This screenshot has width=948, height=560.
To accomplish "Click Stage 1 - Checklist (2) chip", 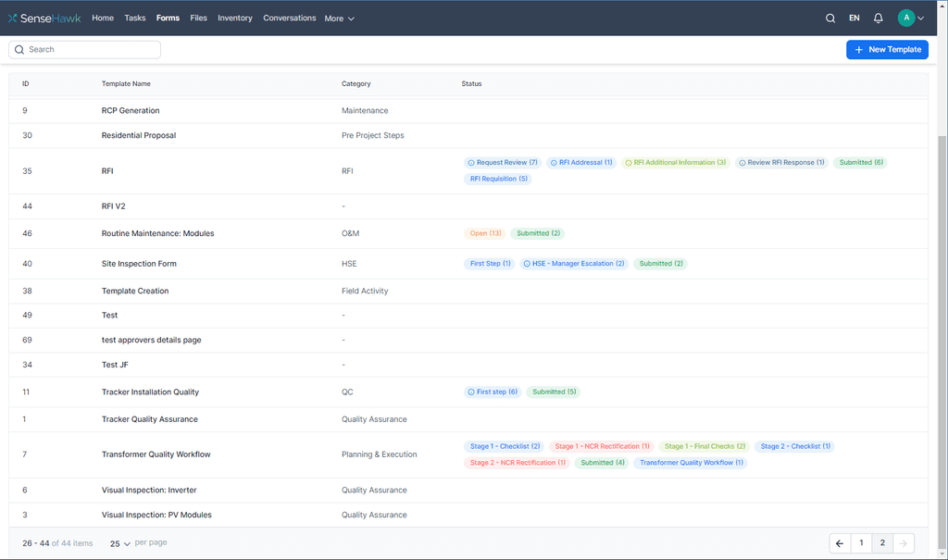I will click(x=505, y=446).
